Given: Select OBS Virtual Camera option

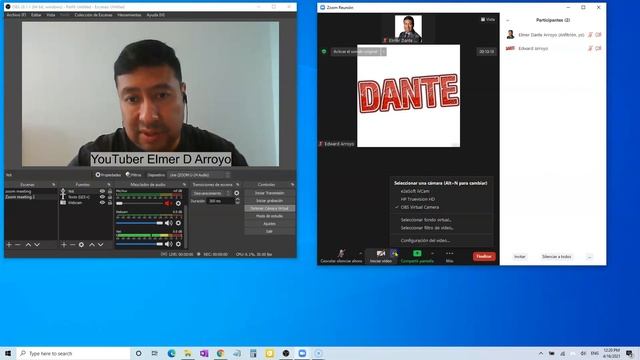Looking at the screenshot, I should click(x=420, y=207).
